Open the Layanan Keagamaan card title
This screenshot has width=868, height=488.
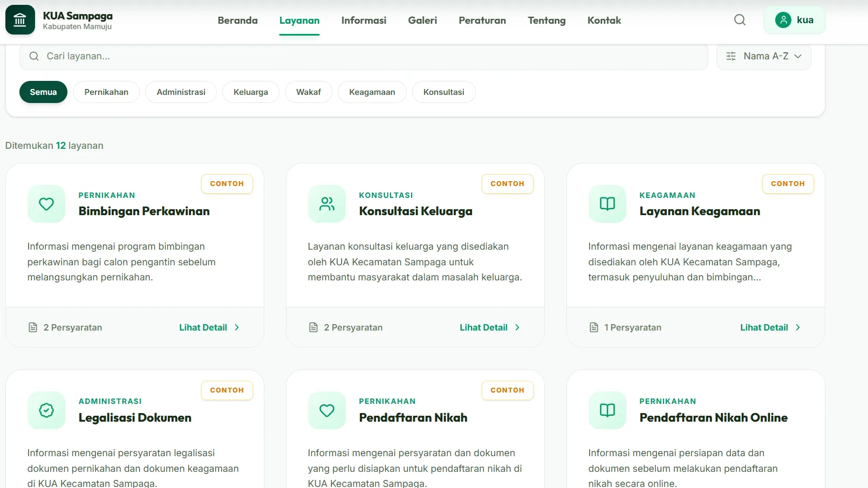(x=700, y=211)
